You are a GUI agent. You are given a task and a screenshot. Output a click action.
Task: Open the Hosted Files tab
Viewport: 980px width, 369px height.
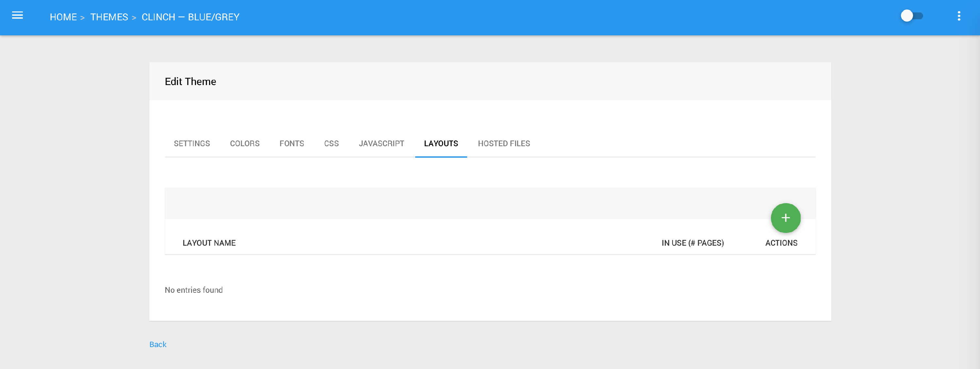pyautogui.click(x=504, y=144)
